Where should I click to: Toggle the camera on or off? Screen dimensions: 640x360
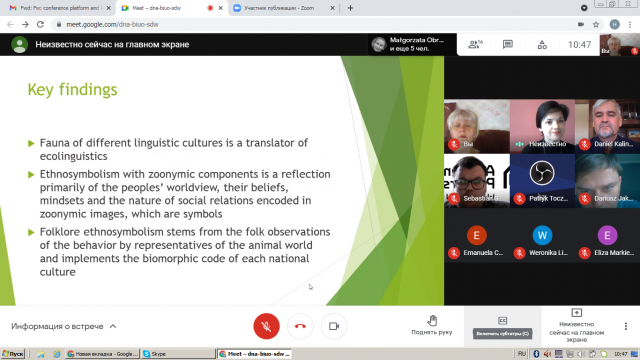point(334,326)
